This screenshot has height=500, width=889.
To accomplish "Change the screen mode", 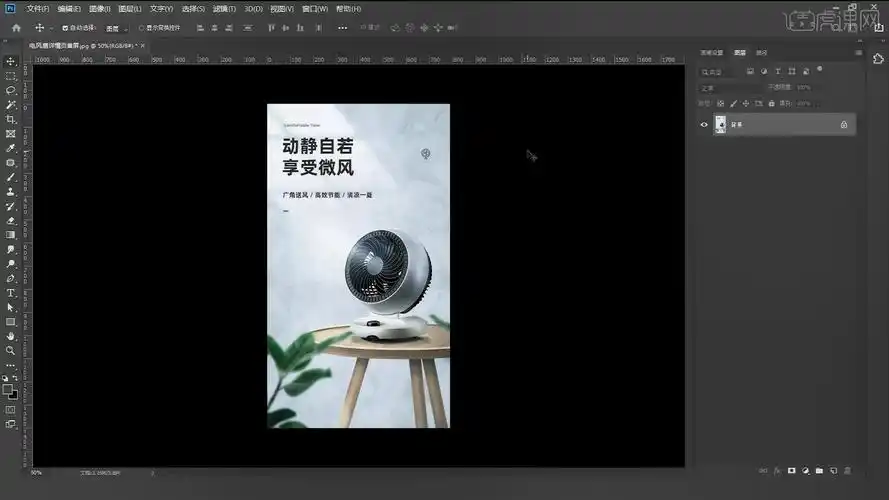I will (x=11, y=424).
